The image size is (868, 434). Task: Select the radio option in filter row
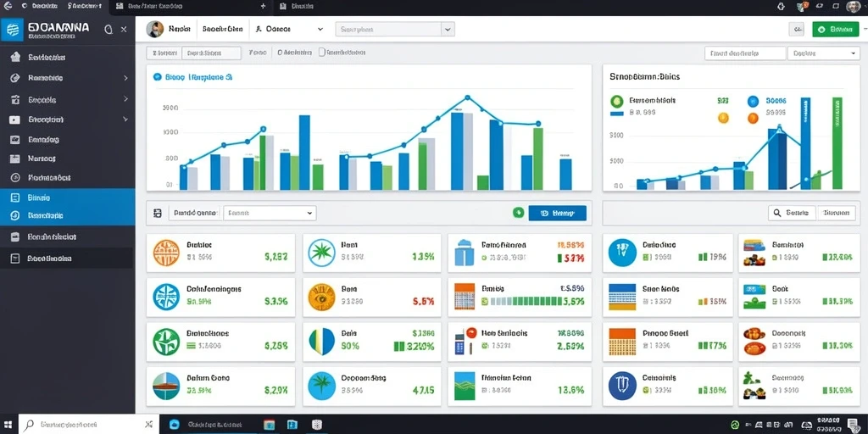[281, 53]
